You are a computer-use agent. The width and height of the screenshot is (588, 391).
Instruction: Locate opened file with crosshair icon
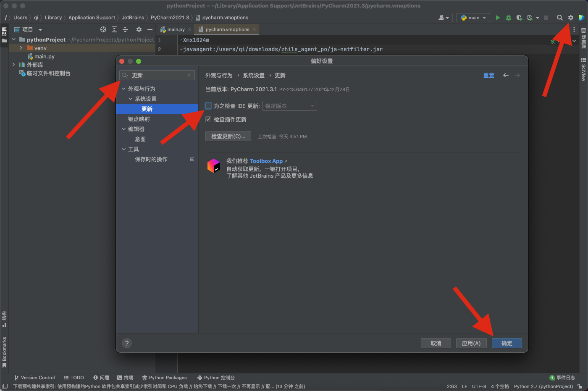pos(103,29)
